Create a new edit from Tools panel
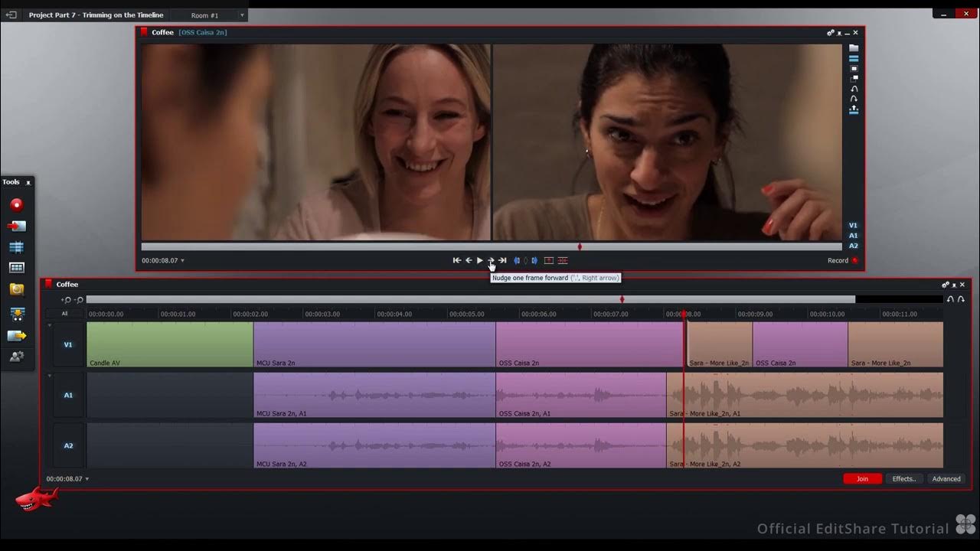 tap(17, 247)
